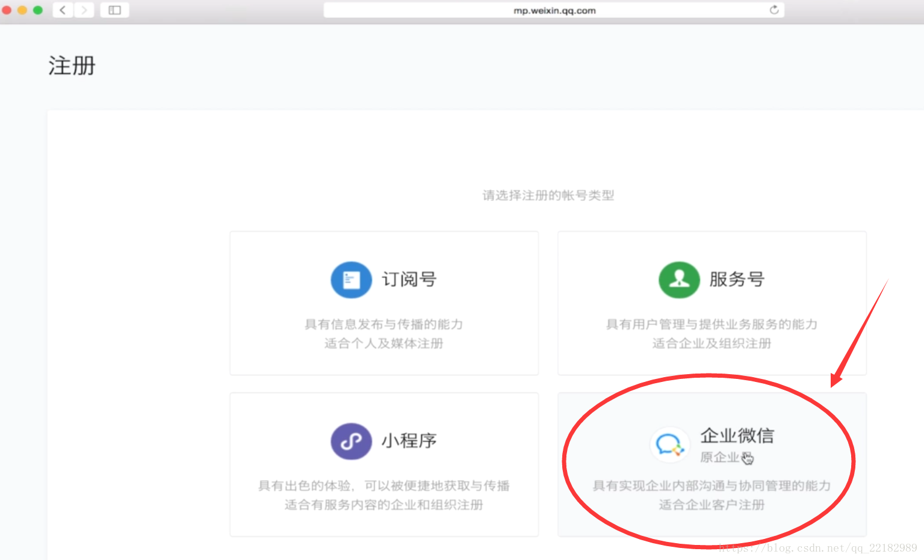Click the purple 小程序 mini program icon

pos(351,441)
